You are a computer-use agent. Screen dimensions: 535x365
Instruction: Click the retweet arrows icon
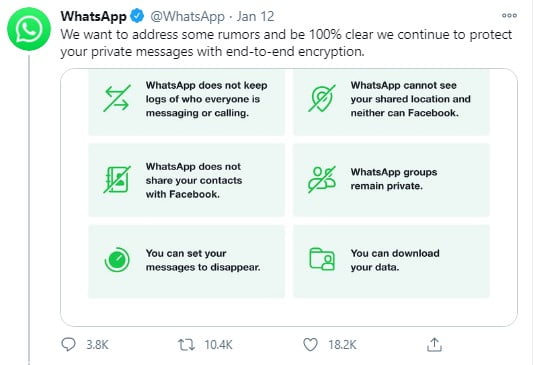point(186,345)
